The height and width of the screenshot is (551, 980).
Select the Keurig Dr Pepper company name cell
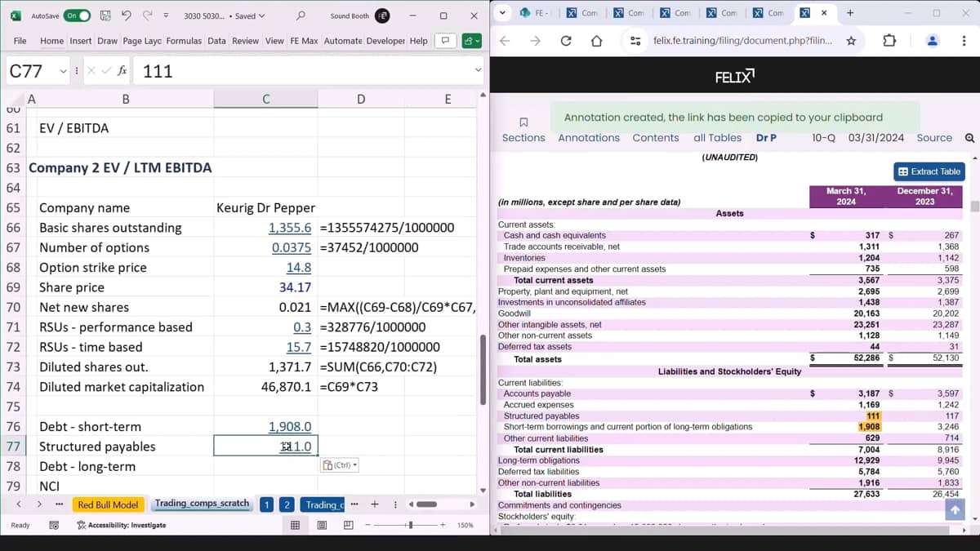click(x=265, y=207)
